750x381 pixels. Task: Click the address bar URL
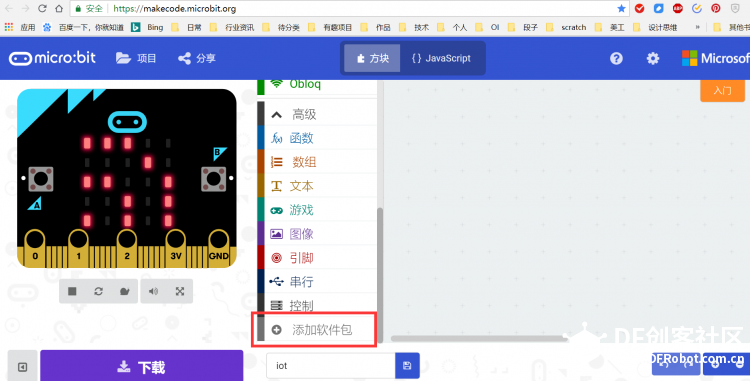tap(175, 9)
